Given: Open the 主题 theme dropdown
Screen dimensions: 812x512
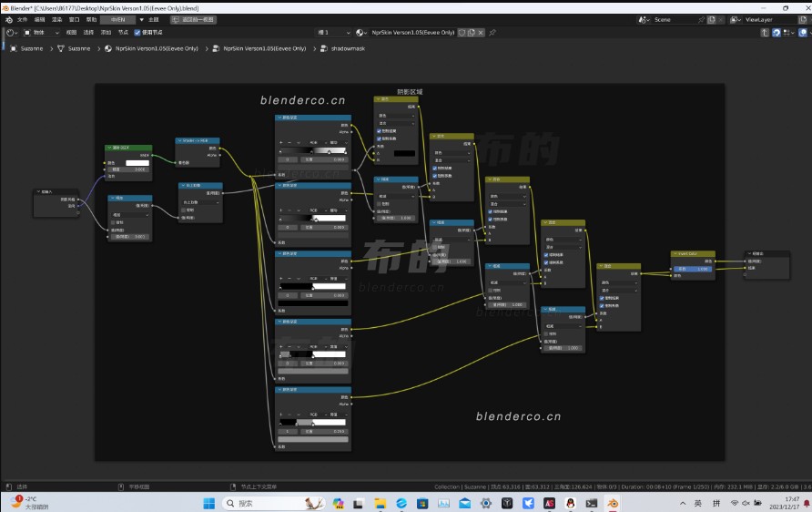Looking at the screenshot, I should click(149, 20).
